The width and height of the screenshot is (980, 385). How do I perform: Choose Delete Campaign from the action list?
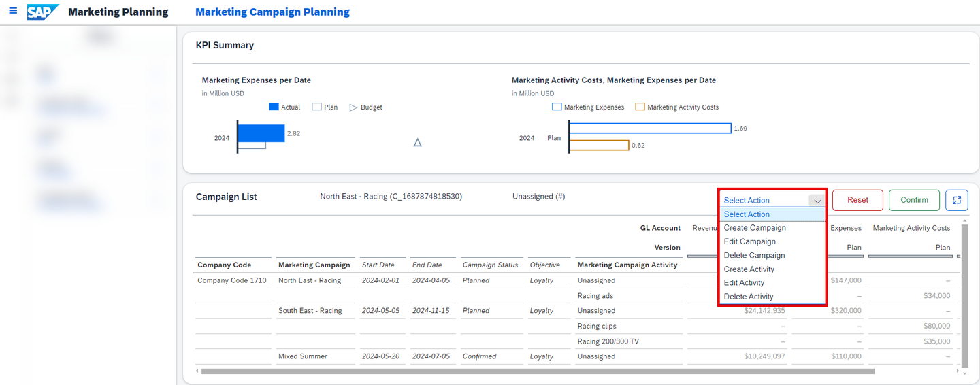pos(772,255)
